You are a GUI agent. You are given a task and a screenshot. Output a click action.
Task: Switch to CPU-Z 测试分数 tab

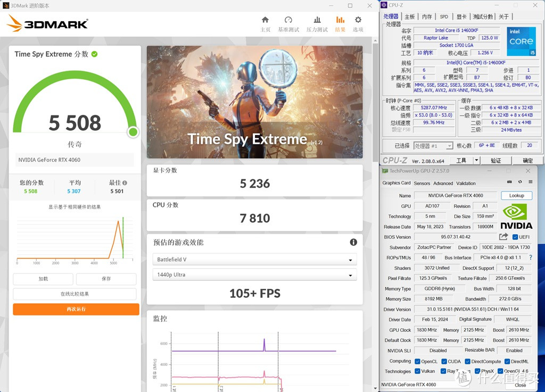click(483, 16)
